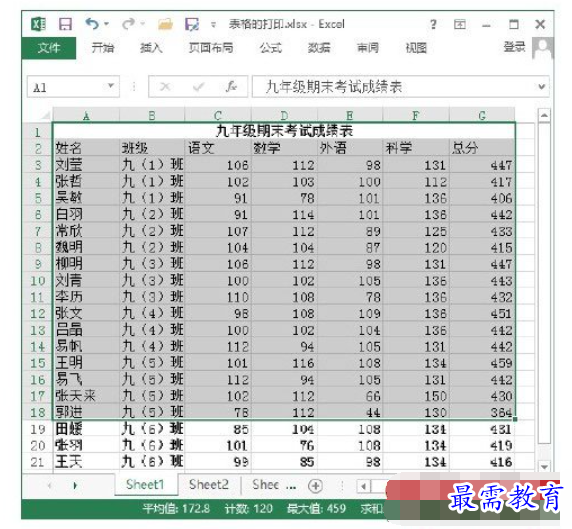Switch to the 公式 Formulas tab
Viewport: 572px width, 529px height.
271,48
